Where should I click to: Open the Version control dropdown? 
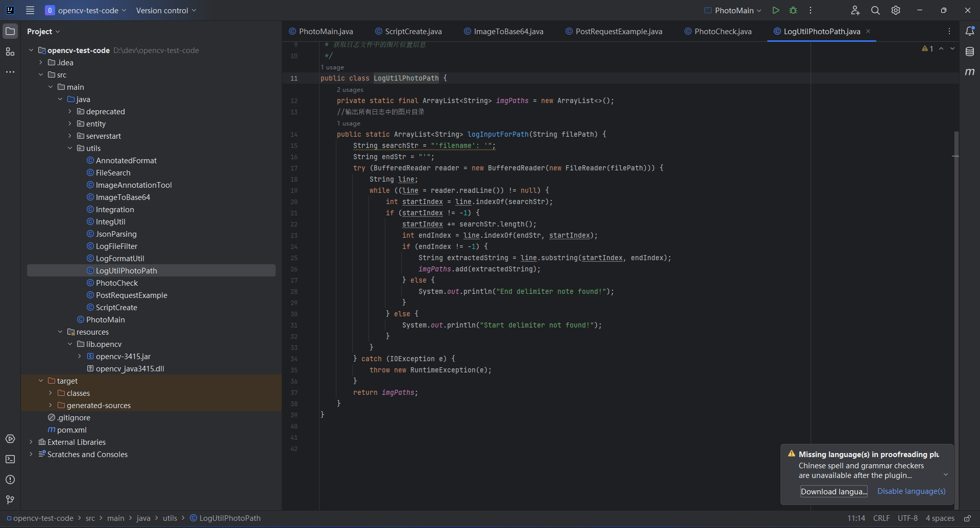(166, 10)
